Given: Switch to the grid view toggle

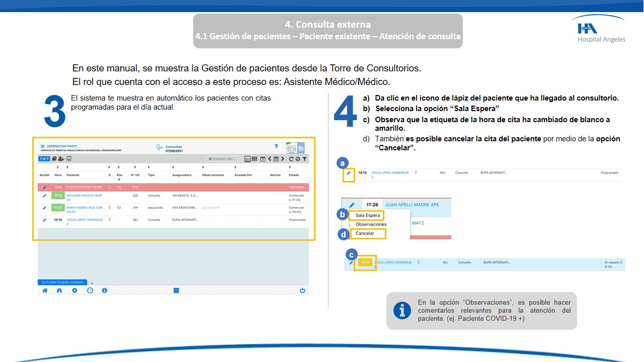Looking at the screenshot, I should (x=255, y=159).
